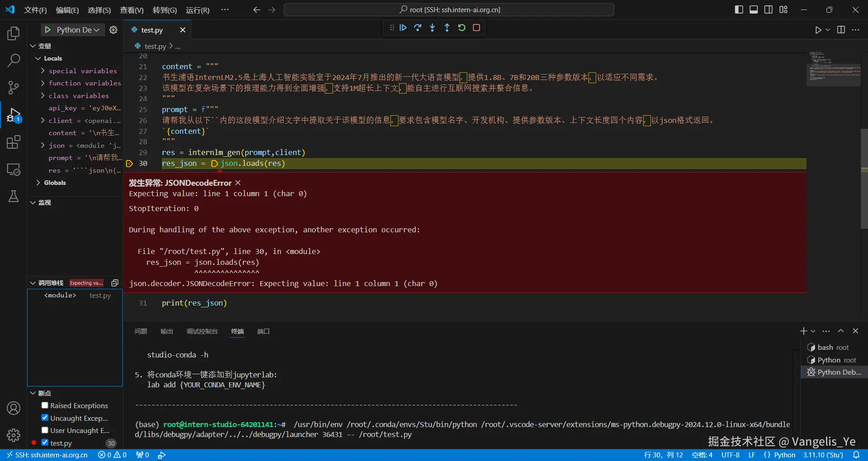The height and width of the screenshot is (461, 868).
Task: Step over in the debug toolbar
Action: pyautogui.click(x=417, y=28)
